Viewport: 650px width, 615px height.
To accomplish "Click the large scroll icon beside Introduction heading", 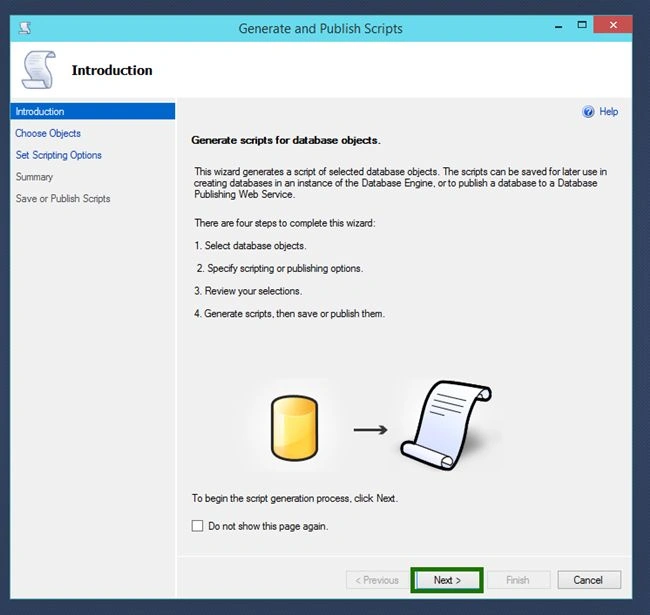I will tap(38, 70).
